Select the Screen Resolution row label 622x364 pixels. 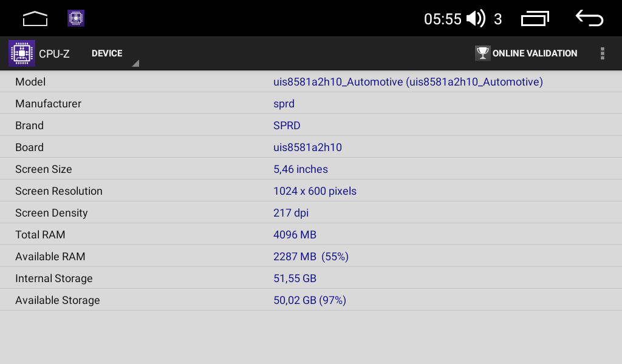point(59,191)
